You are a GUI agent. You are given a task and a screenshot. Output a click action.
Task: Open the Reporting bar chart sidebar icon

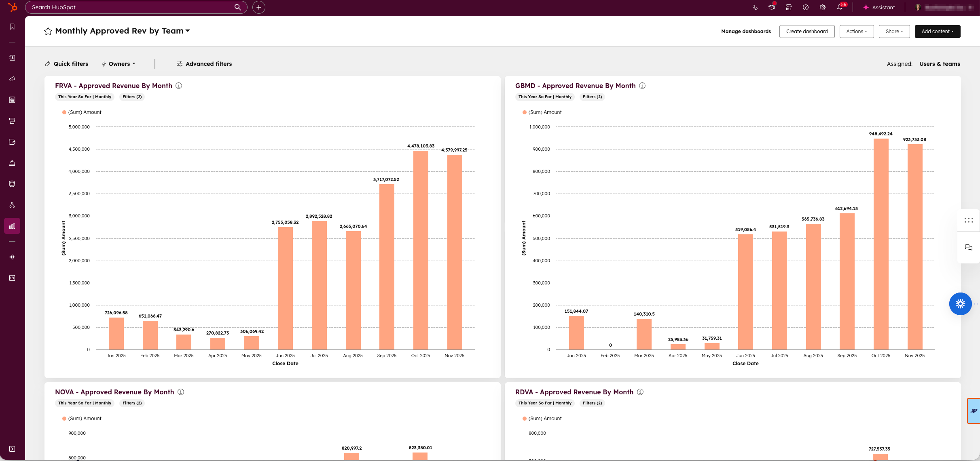[12, 226]
